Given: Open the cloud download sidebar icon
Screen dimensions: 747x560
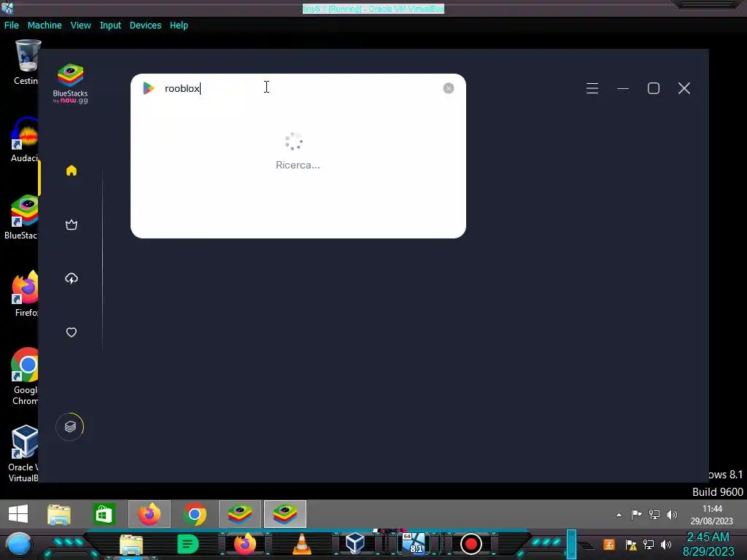Looking at the screenshot, I should pos(71,279).
